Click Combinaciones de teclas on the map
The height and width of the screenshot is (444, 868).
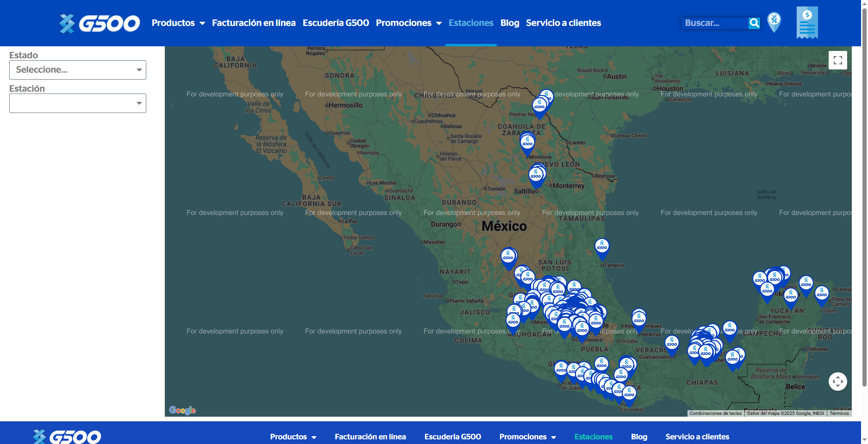pos(715,413)
